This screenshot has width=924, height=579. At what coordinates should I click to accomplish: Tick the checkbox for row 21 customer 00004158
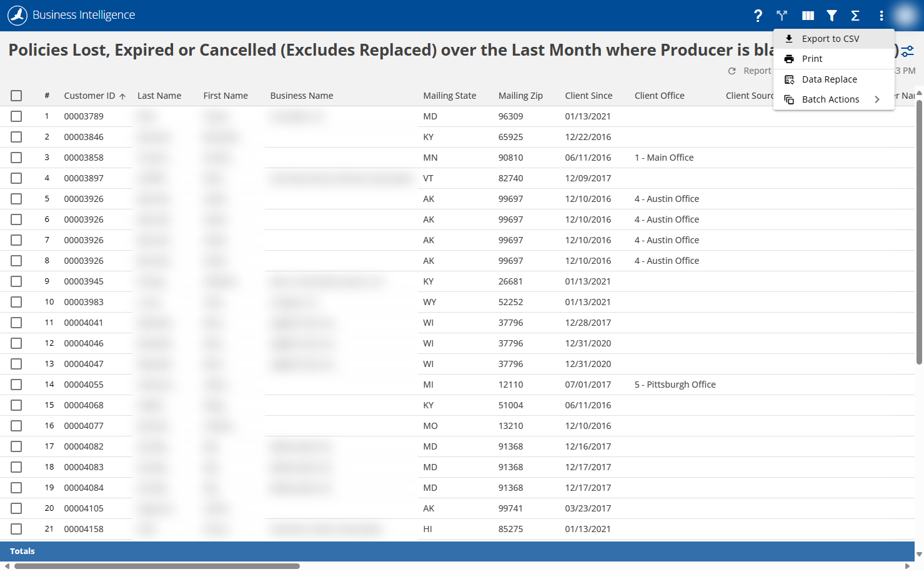coord(16,529)
